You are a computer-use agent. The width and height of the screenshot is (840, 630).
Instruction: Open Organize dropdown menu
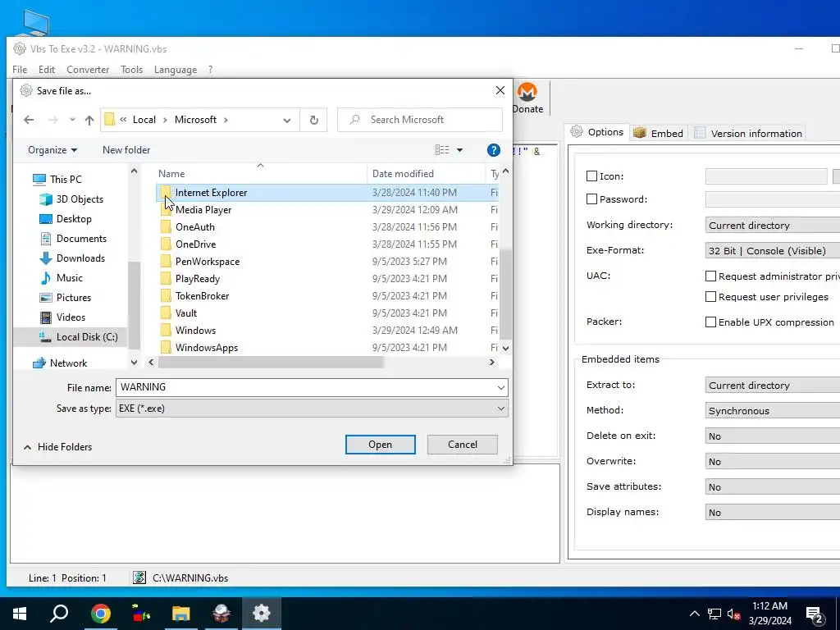pos(52,151)
